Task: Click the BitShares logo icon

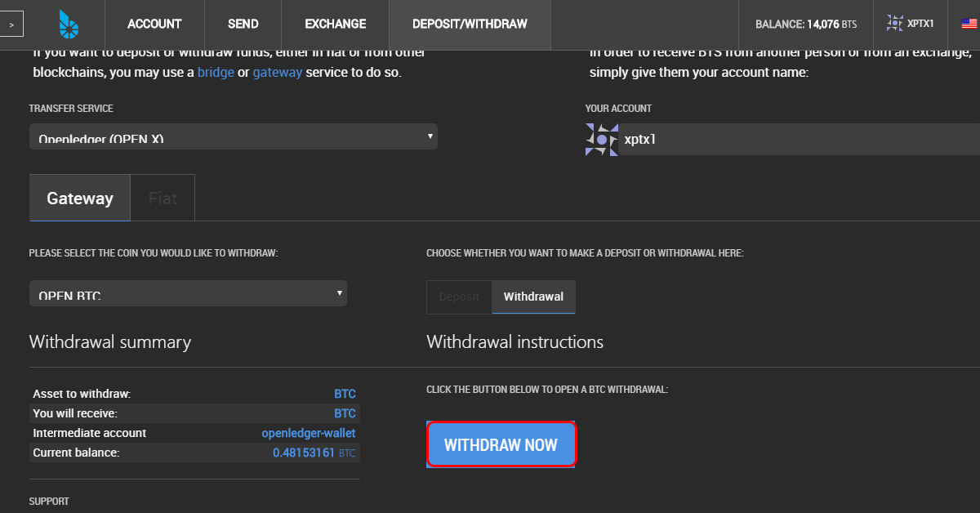Action: click(69, 25)
